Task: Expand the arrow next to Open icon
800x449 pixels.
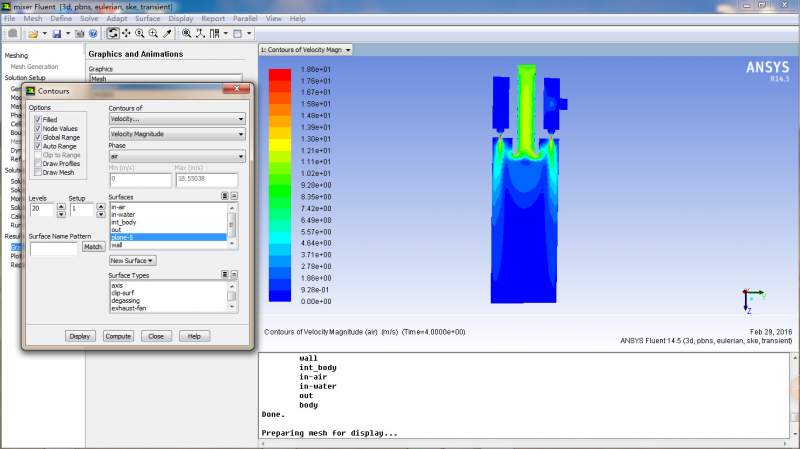Action: (x=44, y=34)
